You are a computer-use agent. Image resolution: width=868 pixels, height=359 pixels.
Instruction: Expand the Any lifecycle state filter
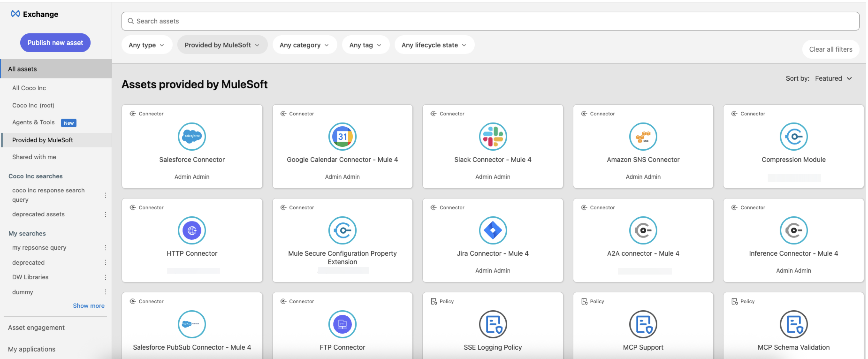pyautogui.click(x=434, y=45)
